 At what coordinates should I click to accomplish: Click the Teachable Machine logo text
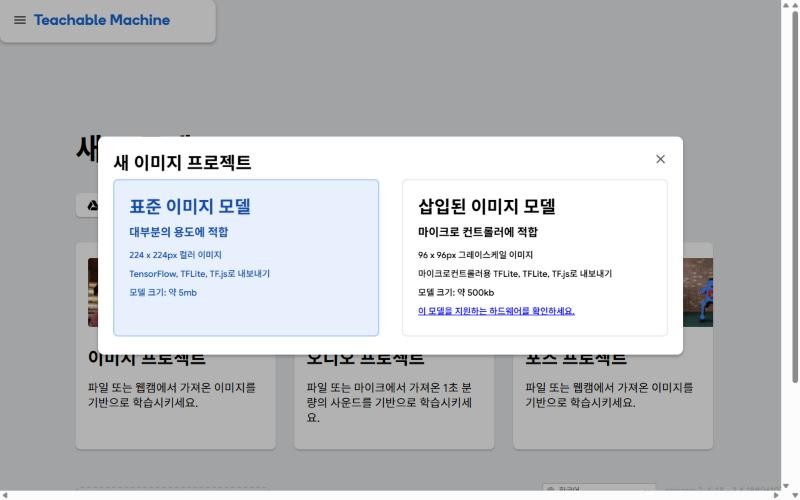pos(102,20)
